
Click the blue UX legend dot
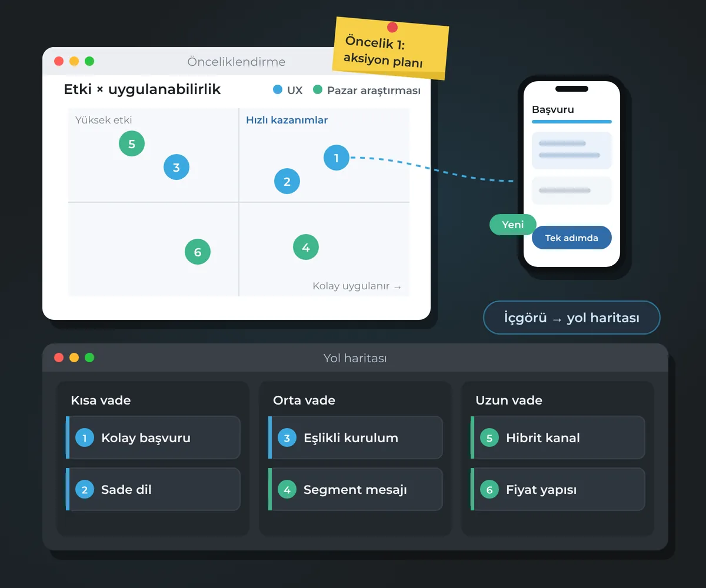278,90
